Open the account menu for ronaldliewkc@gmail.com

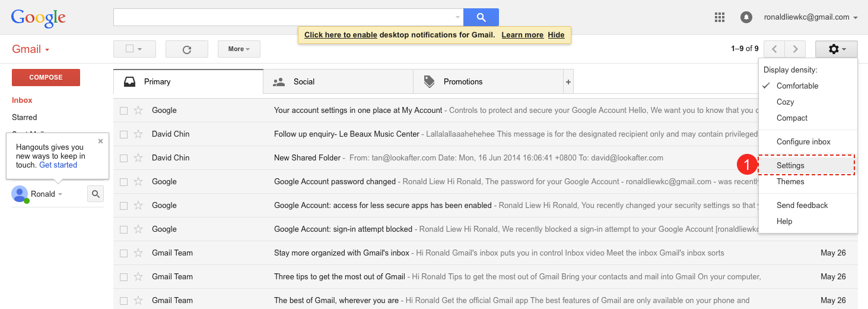click(x=811, y=17)
